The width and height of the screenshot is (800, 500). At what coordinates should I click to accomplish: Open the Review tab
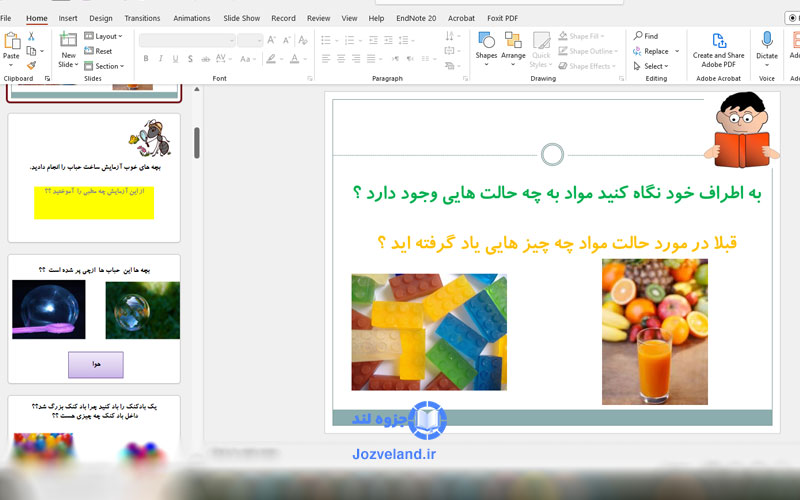pos(318,18)
